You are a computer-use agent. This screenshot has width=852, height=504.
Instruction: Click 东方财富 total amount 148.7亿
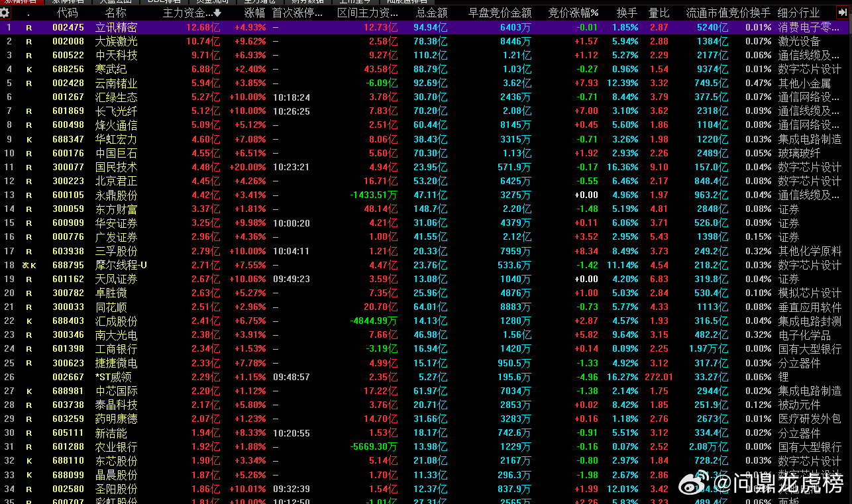431,209
